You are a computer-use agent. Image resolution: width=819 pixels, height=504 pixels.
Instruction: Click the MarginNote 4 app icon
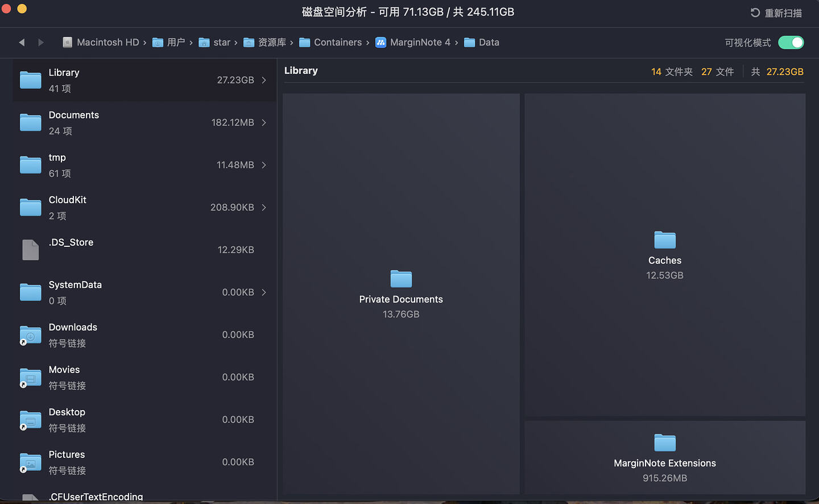coord(381,42)
